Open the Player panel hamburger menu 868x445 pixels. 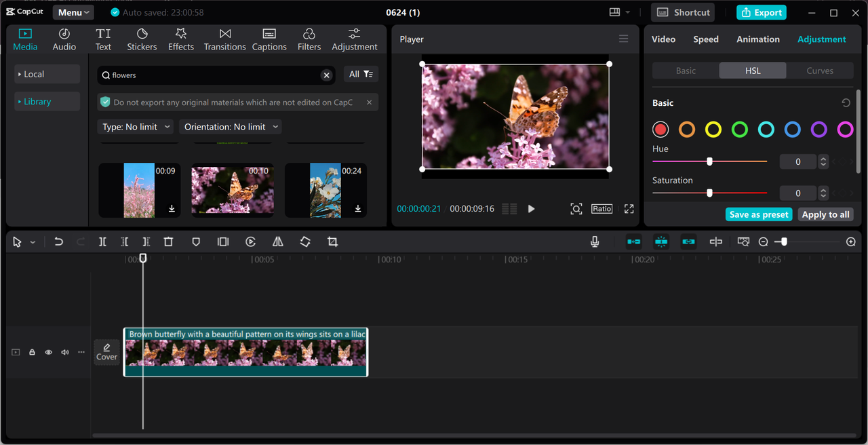[623, 39]
